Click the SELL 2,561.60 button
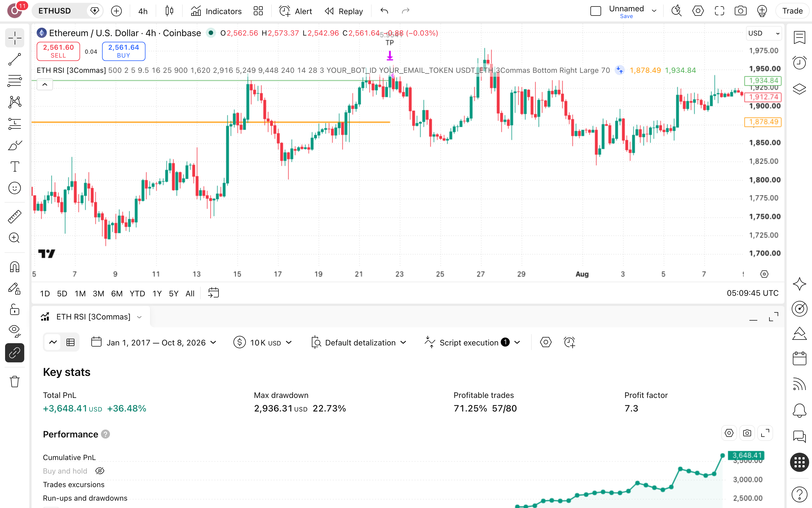This screenshot has height=508, width=812. click(x=58, y=51)
